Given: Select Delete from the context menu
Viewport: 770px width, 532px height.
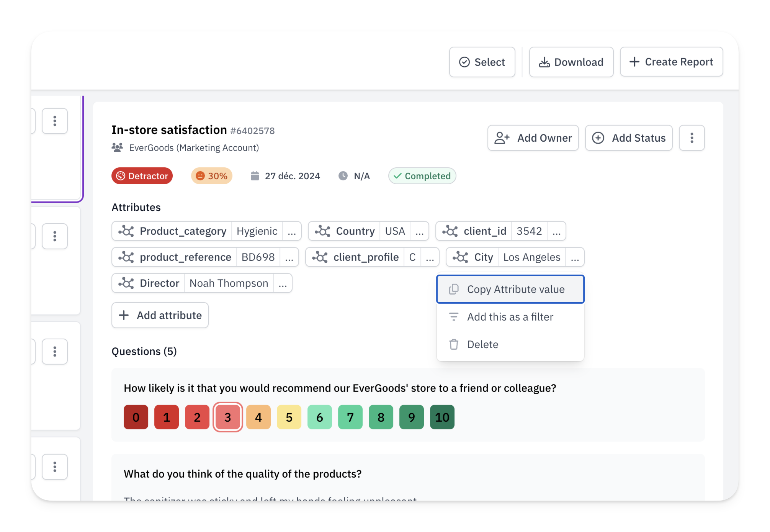Looking at the screenshot, I should 483,344.
